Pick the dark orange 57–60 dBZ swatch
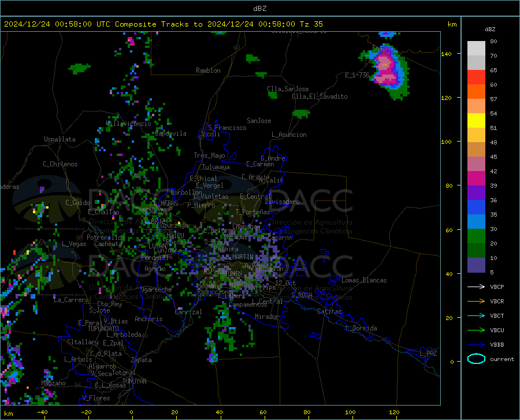 476,92
